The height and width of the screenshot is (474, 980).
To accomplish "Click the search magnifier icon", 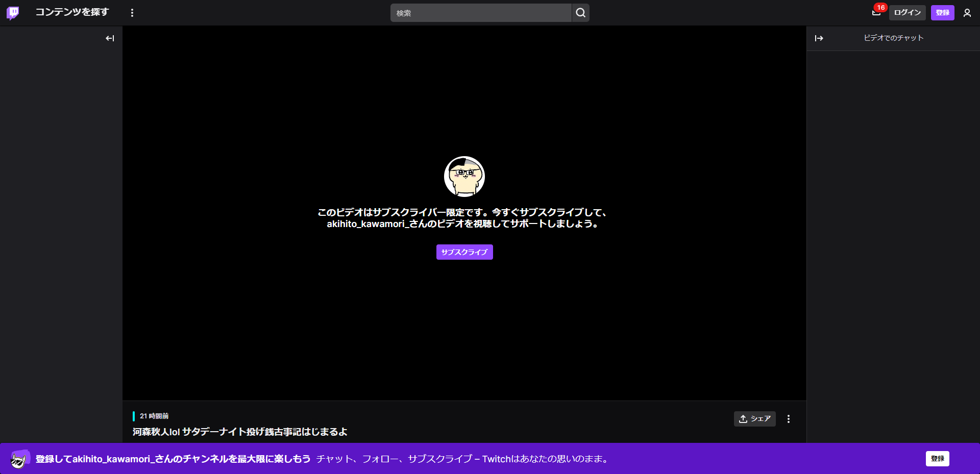I will point(580,13).
